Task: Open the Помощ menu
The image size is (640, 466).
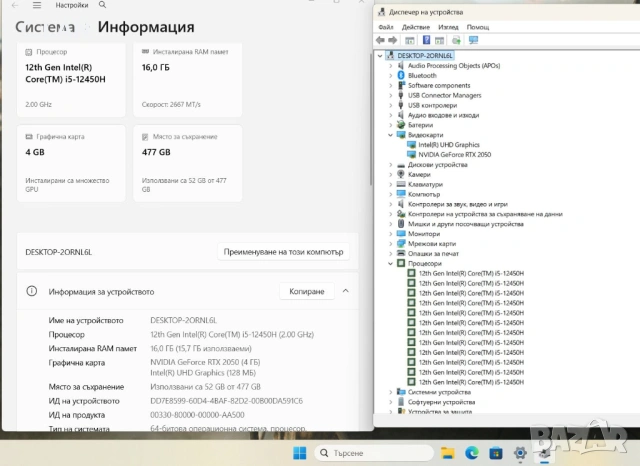Action: pyautogui.click(x=478, y=27)
